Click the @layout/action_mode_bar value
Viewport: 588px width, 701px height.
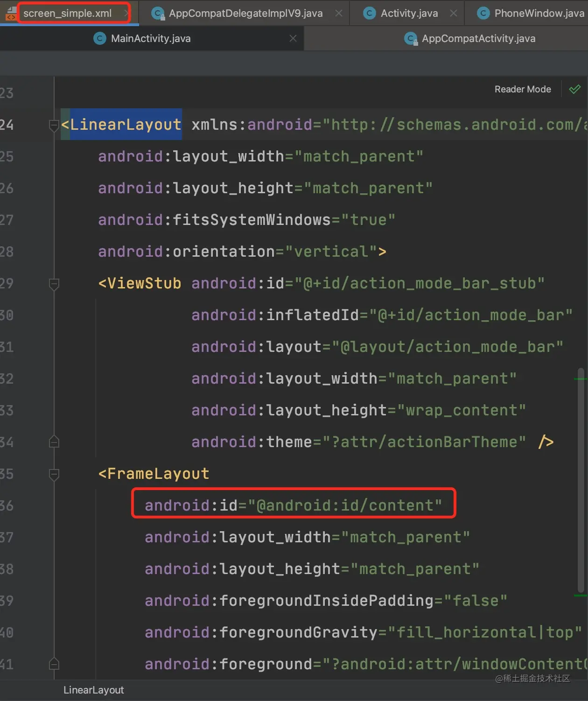tap(448, 347)
